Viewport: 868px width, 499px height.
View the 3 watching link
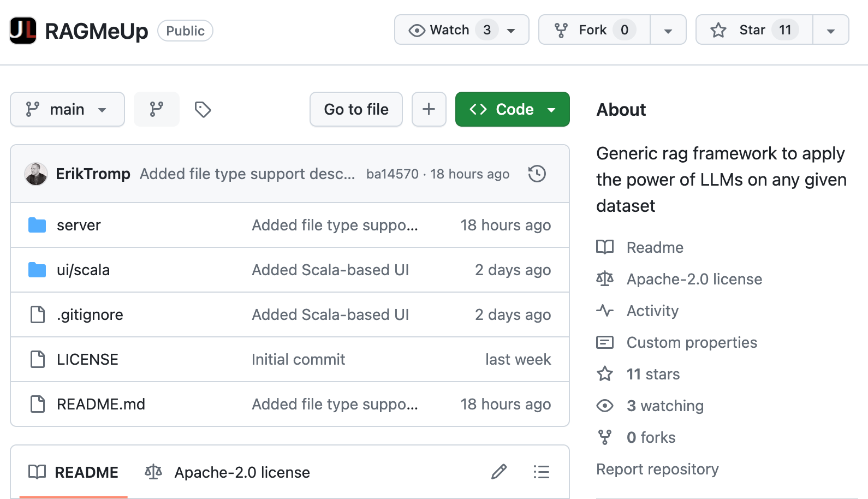[x=665, y=406]
